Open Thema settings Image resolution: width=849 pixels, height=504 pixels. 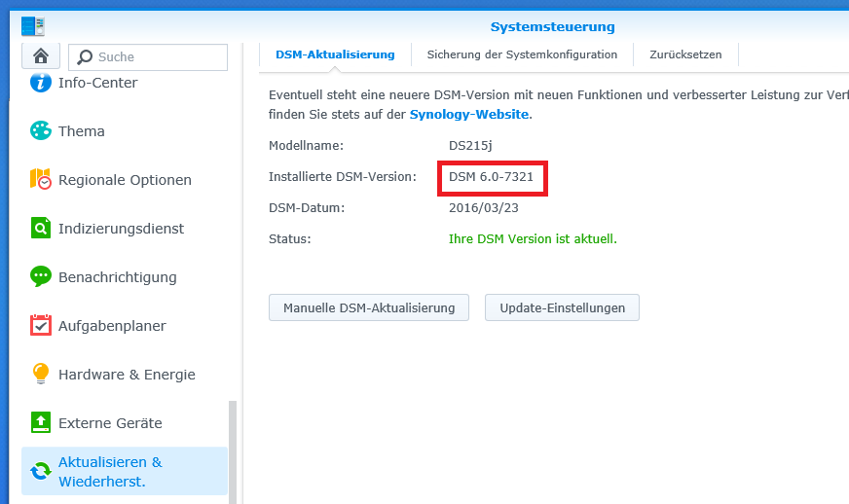[x=125, y=131]
